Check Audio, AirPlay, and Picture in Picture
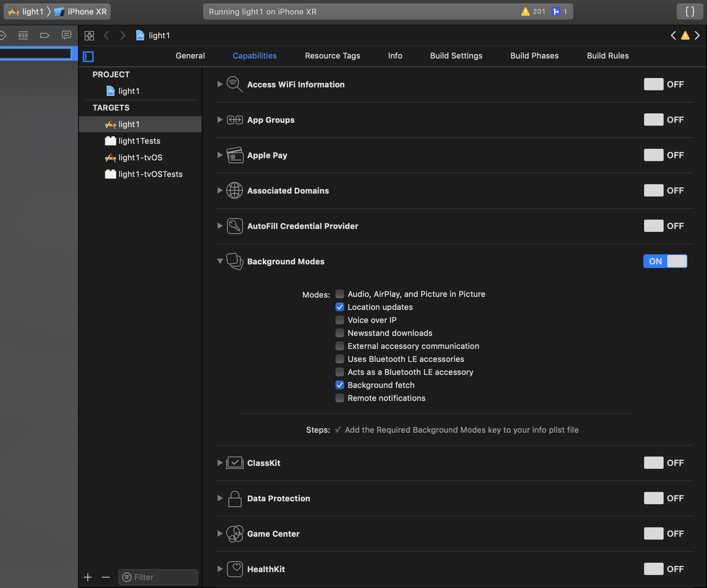 340,294
